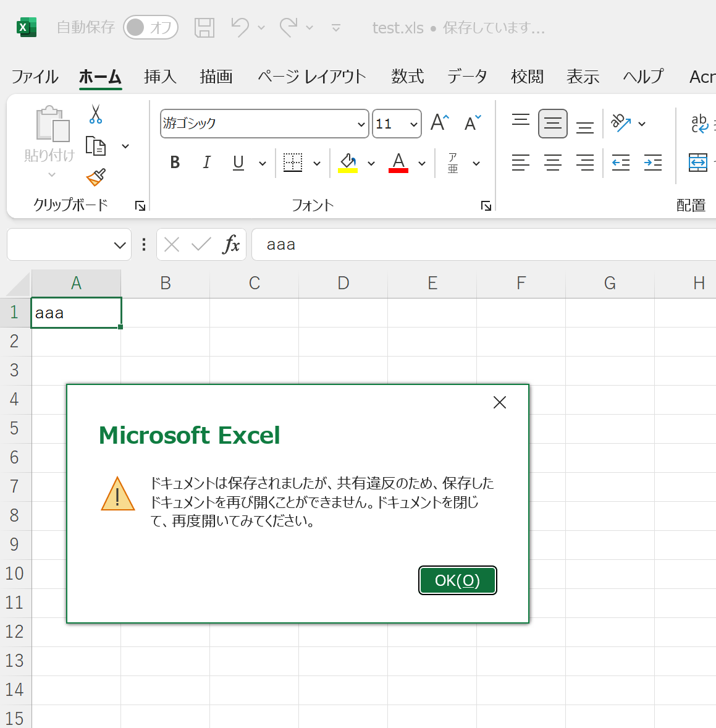Switch to the 数式 tab
The width and height of the screenshot is (716, 728).
[407, 77]
